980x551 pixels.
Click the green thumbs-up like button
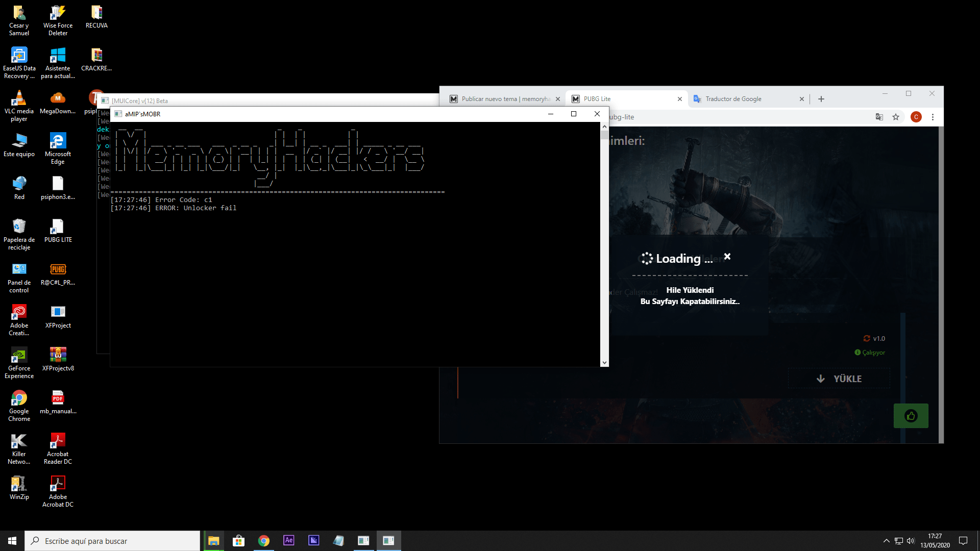911,416
